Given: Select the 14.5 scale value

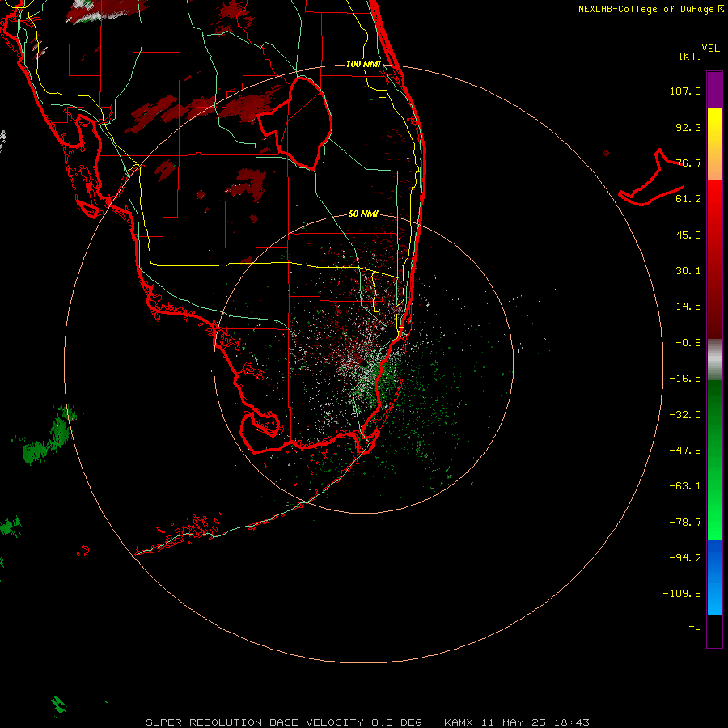Looking at the screenshot, I should point(688,307).
